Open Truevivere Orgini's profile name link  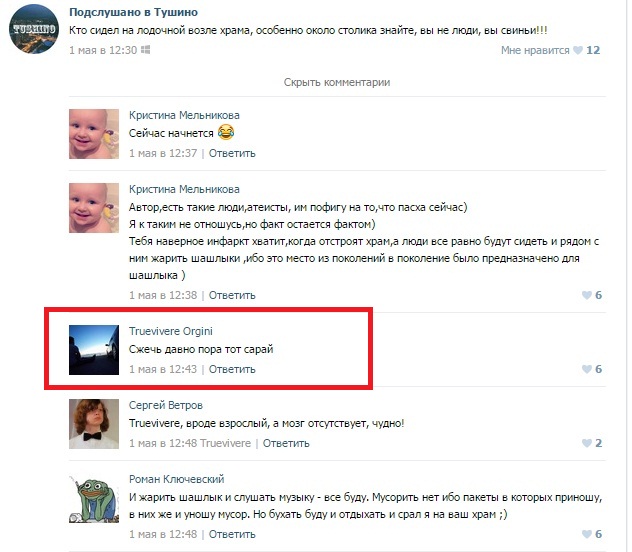click(x=170, y=331)
